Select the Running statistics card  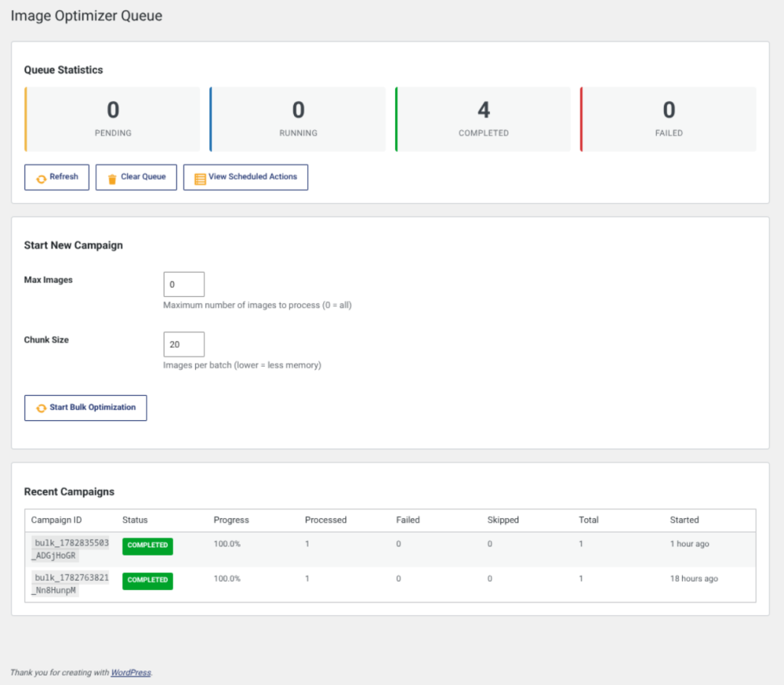(298, 119)
